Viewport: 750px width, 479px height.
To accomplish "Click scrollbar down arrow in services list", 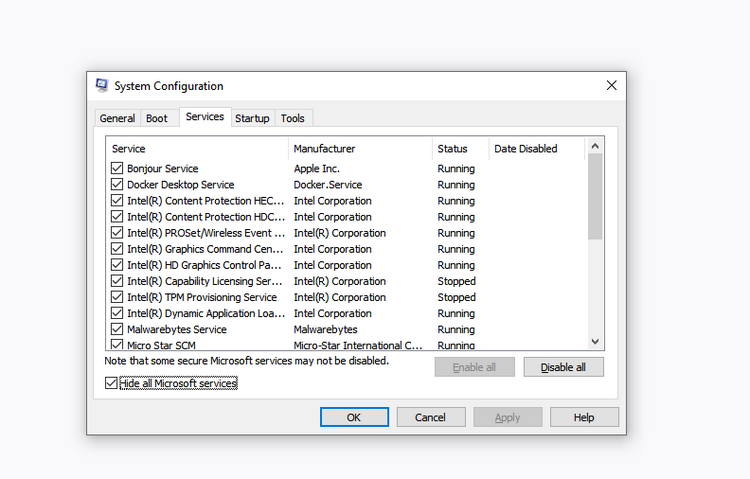I will pyautogui.click(x=596, y=342).
